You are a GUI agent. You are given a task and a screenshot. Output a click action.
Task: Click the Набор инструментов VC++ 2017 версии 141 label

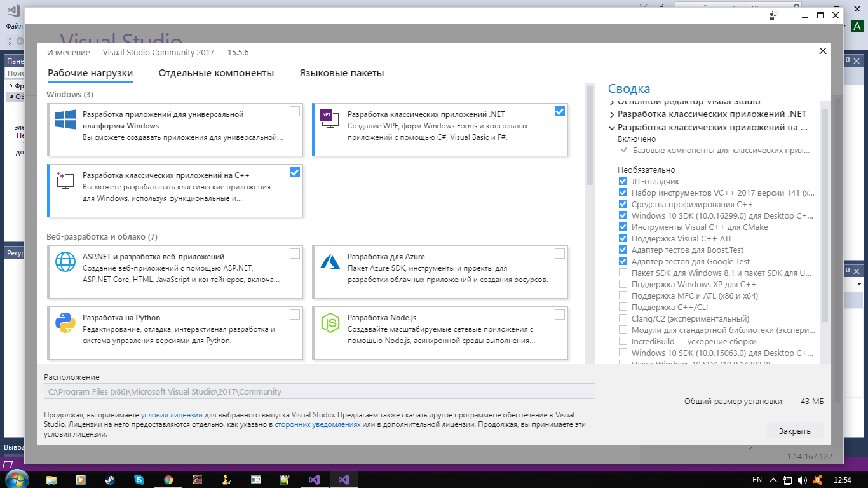(723, 193)
